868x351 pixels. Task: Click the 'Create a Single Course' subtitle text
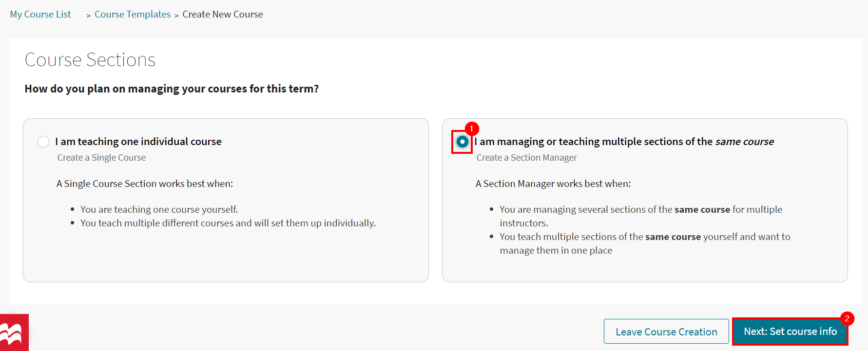coord(101,157)
